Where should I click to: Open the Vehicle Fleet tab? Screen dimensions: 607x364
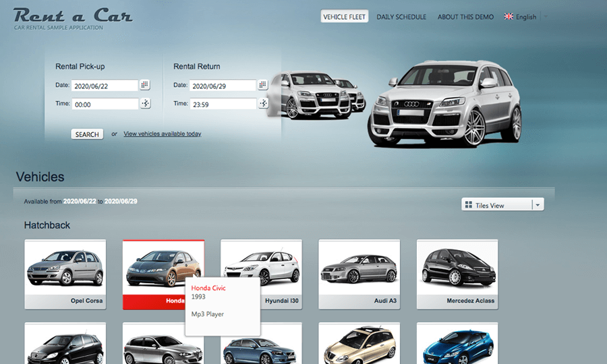click(x=344, y=17)
